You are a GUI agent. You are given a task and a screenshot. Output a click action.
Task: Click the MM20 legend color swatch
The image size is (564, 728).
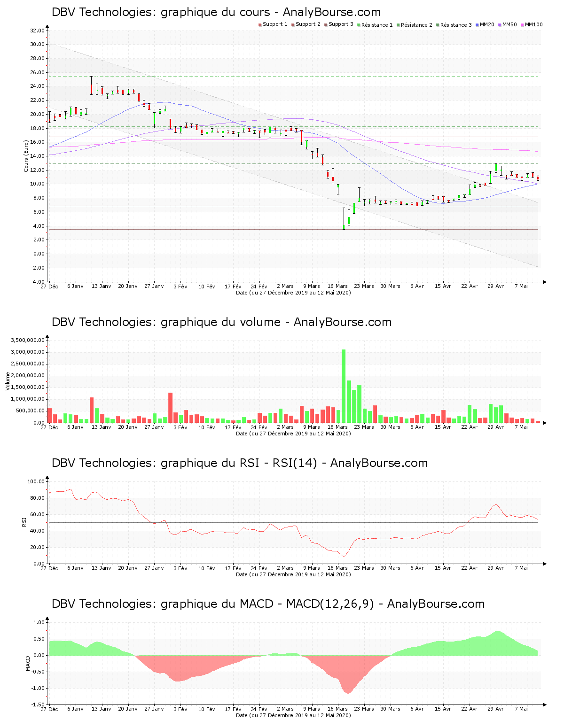tap(477, 25)
